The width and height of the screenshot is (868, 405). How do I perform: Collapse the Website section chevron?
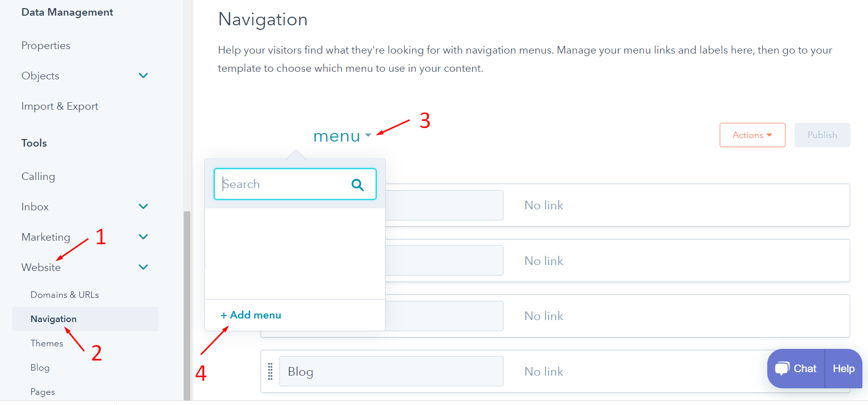point(143,267)
